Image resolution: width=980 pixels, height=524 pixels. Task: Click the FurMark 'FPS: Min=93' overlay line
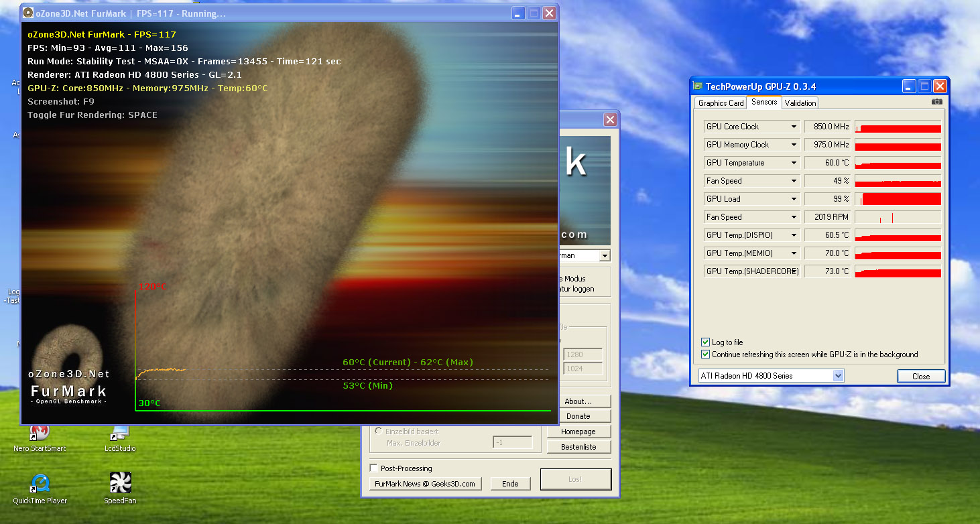click(x=108, y=48)
